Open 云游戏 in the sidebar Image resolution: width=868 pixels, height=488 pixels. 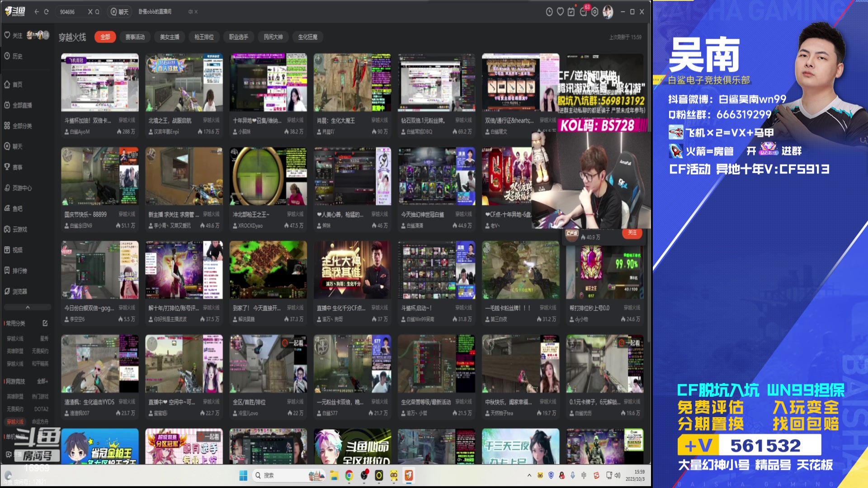16,230
